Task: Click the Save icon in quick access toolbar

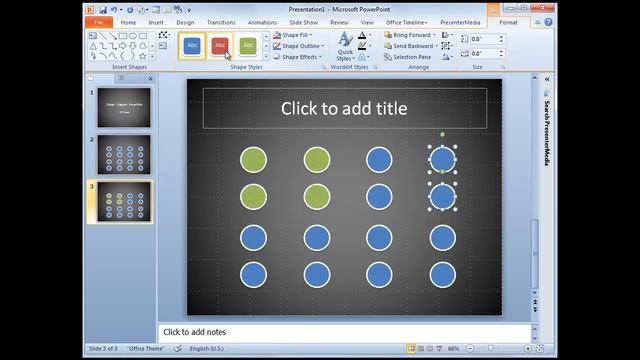Action: click(103, 9)
